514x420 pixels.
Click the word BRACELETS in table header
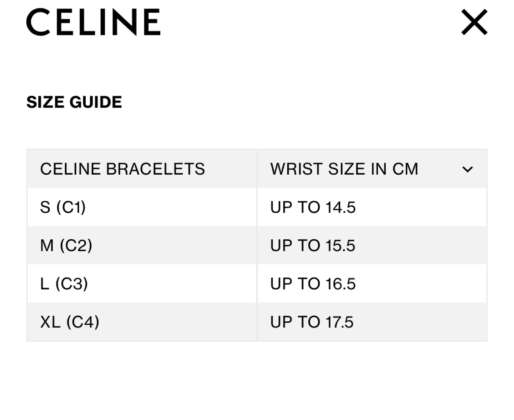pyautogui.click(x=155, y=169)
